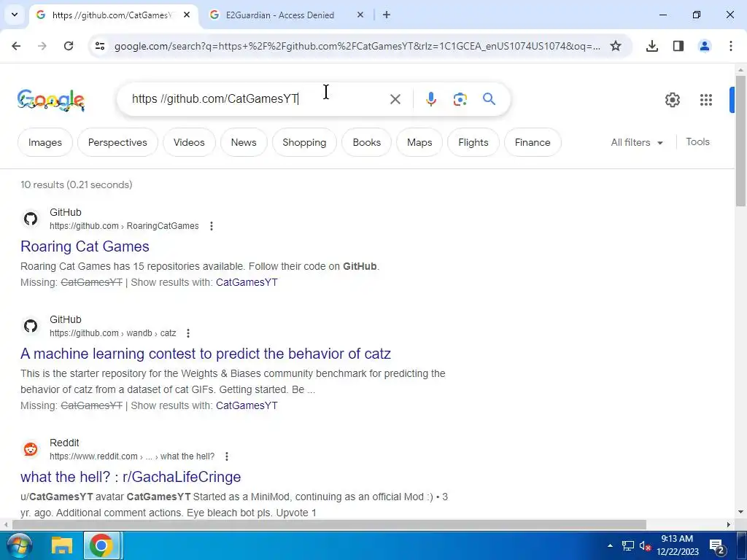Filter results by News
The width and height of the screenshot is (747, 560).
[x=244, y=142]
